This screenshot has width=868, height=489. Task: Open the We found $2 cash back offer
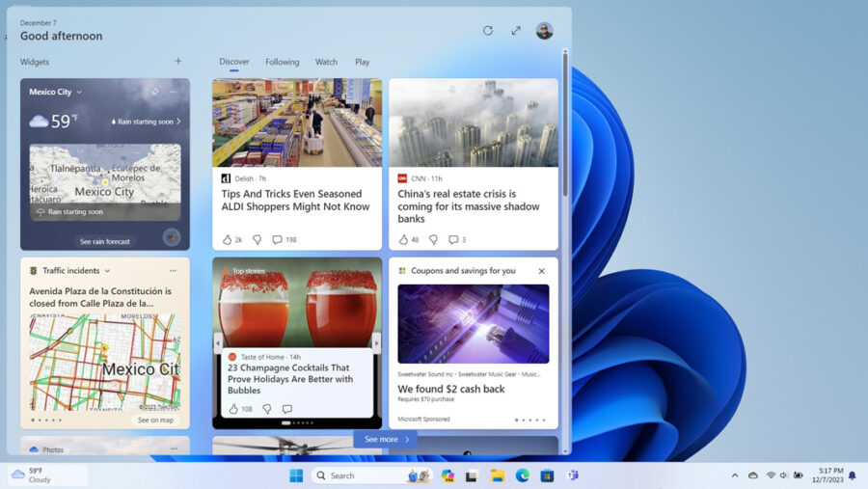coord(451,389)
